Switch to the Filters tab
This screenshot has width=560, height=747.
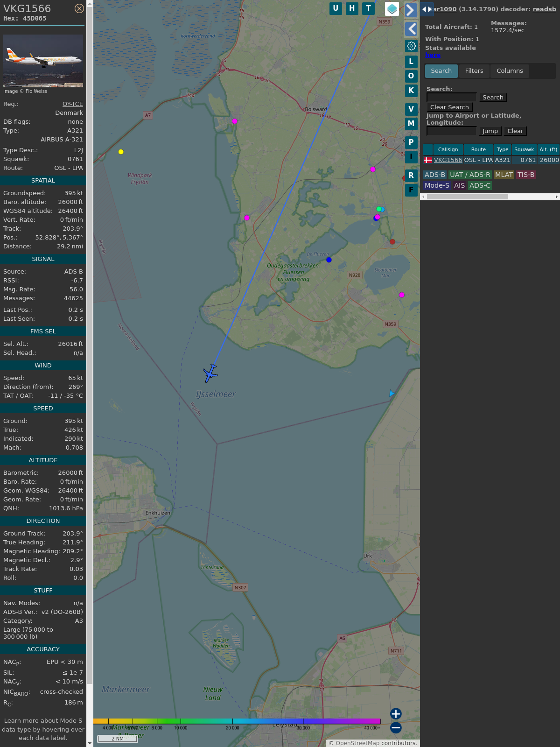pyautogui.click(x=474, y=71)
